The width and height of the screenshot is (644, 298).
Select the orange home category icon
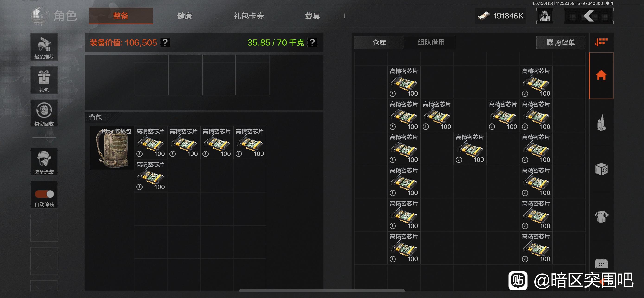601,75
